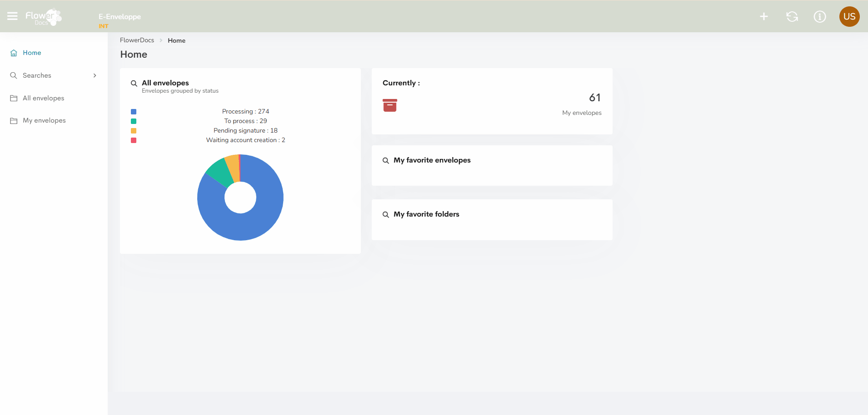Click the red Waiting account creation swatch
Screen dimensions: 868x415
click(134, 140)
